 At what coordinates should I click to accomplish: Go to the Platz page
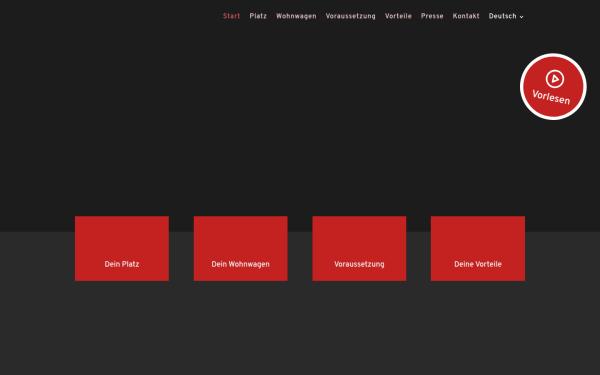point(258,16)
